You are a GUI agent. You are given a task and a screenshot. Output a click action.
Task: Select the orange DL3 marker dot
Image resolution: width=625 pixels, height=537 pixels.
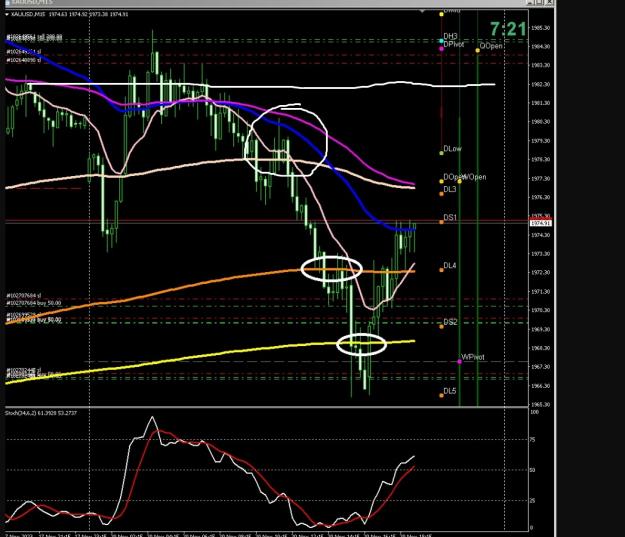(x=441, y=194)
